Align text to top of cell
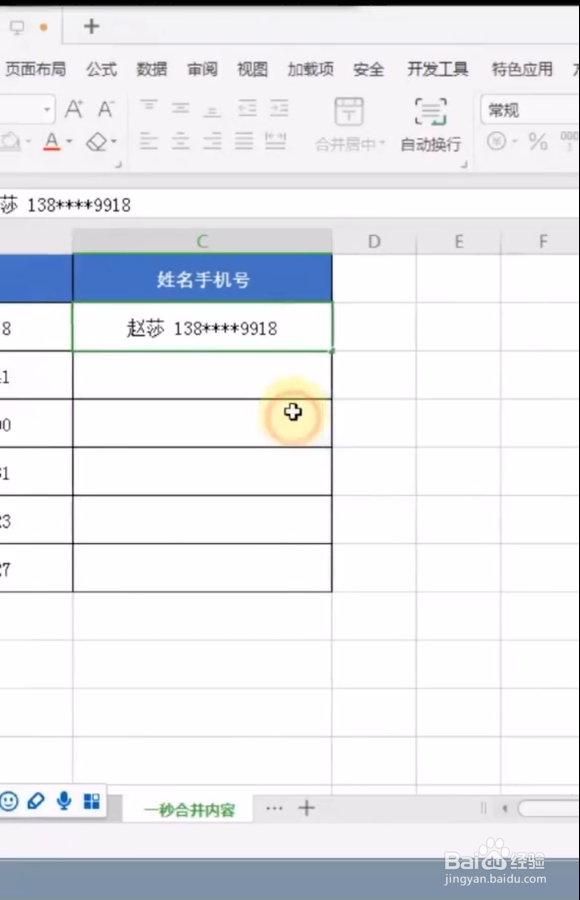Viewport: 580px width, 900px height. (149, 107)
